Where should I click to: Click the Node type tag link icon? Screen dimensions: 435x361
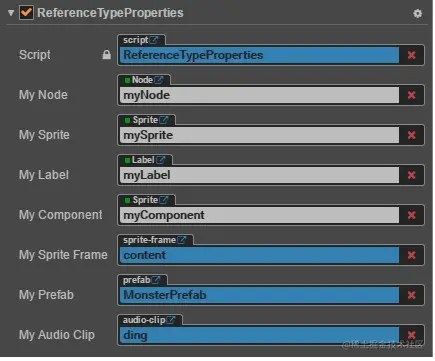coord(159,80)
